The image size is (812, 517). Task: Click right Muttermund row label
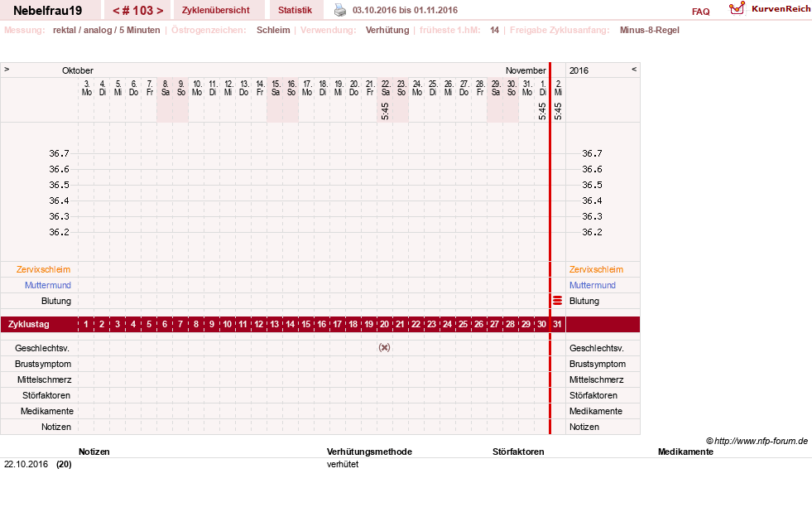pyautogui.click(x=593, y=285)
